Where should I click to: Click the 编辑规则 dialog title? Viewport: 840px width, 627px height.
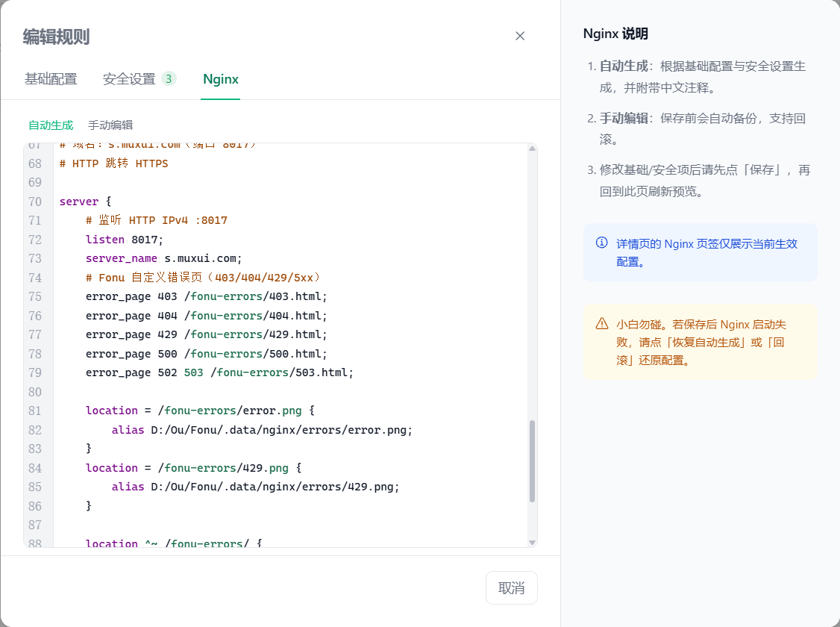coord(56,37)
